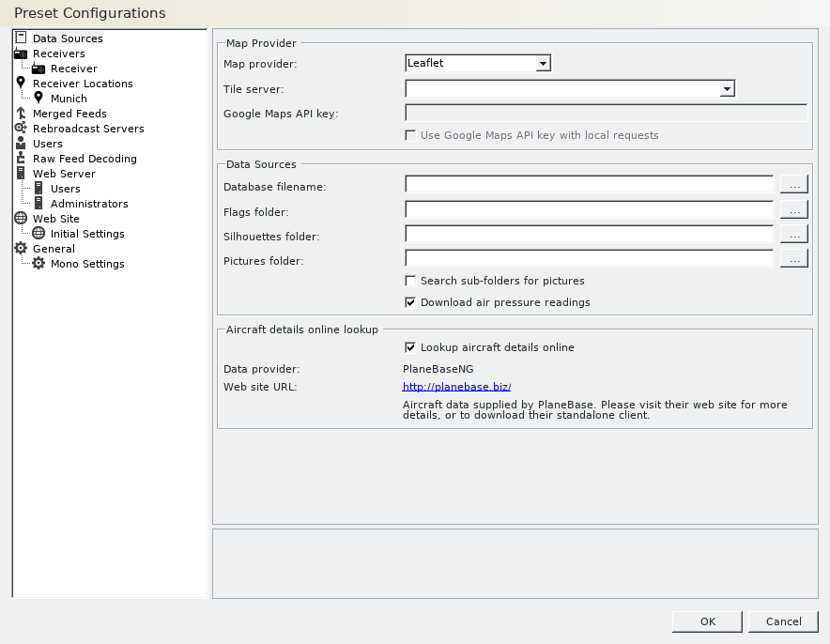Select Merged Feeds in the tree
The image size is (830, 644).
tap(69, 114)
